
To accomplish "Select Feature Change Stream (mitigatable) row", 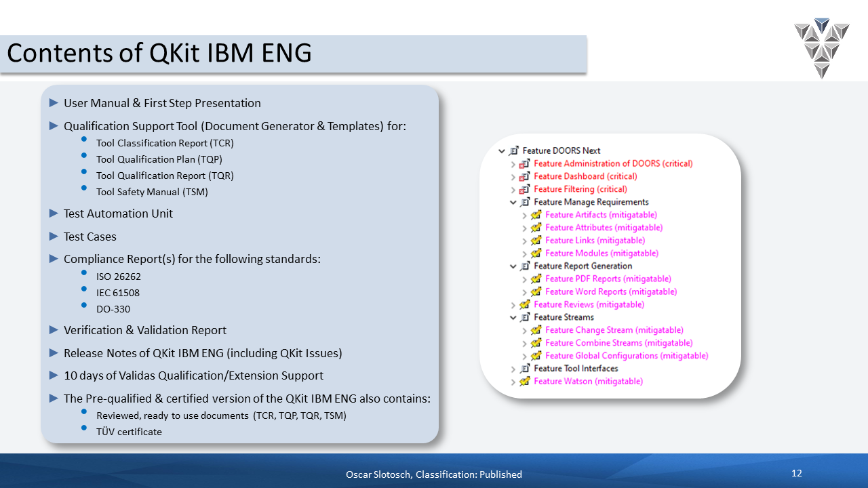I will coord(614,330).
